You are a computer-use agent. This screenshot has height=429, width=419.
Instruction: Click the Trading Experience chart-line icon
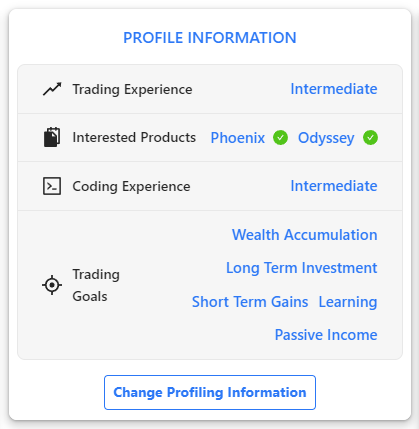pyautogui.click(x=52, y=89)
